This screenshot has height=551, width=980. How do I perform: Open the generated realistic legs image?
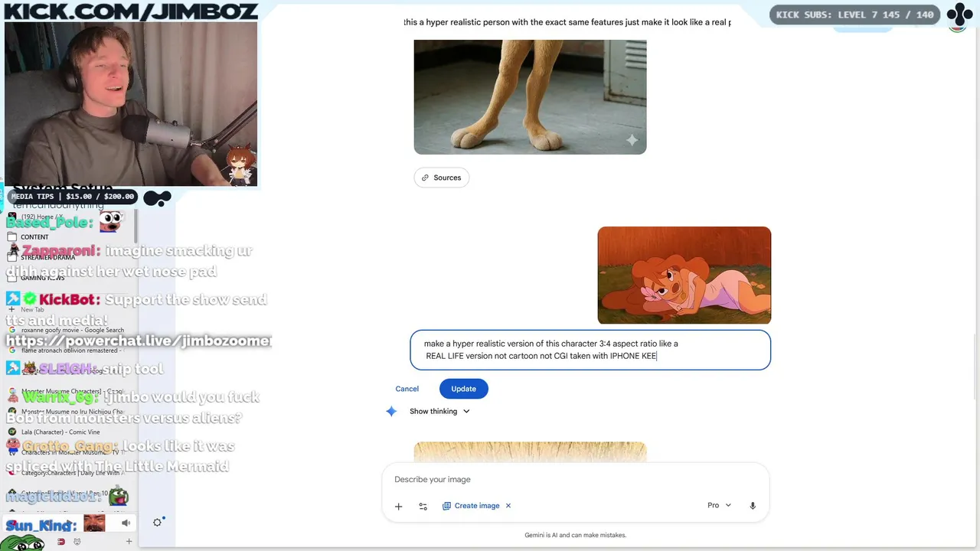(x=530, y=97)
